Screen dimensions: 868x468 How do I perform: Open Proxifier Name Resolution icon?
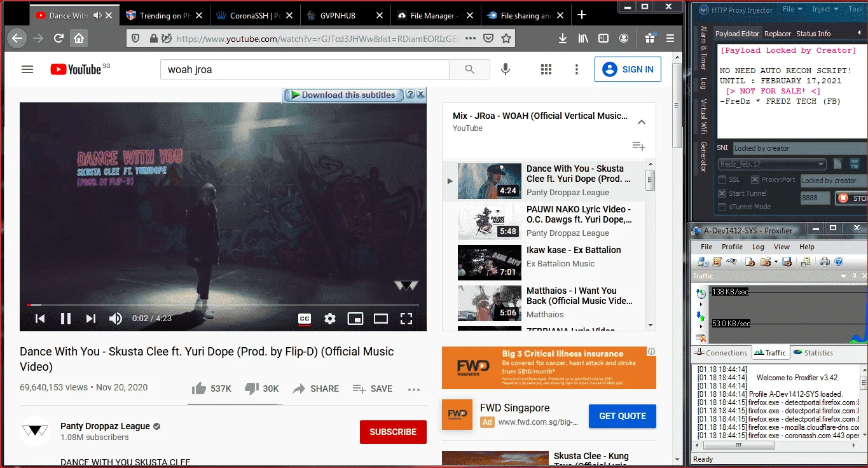tap(732, 261)
